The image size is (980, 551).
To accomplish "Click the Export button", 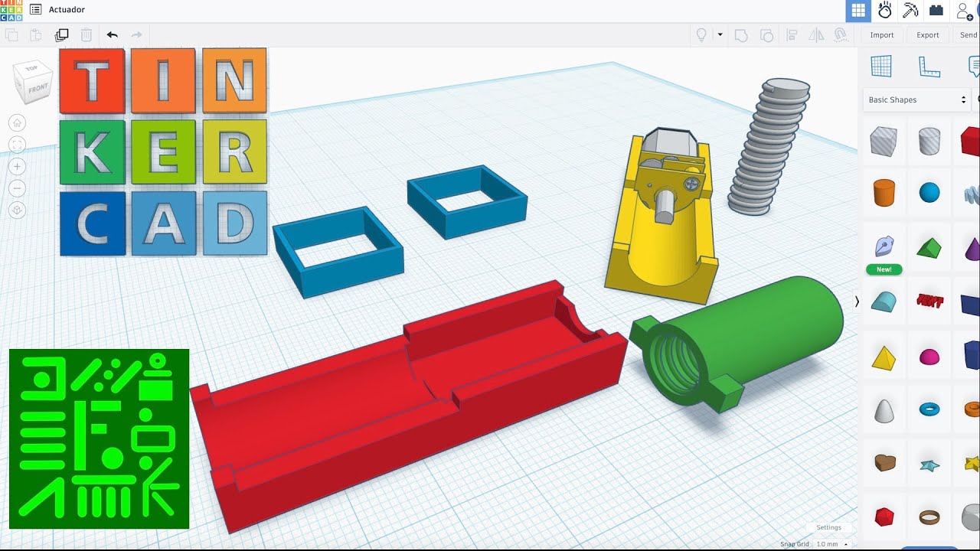I will click(928, 34).
